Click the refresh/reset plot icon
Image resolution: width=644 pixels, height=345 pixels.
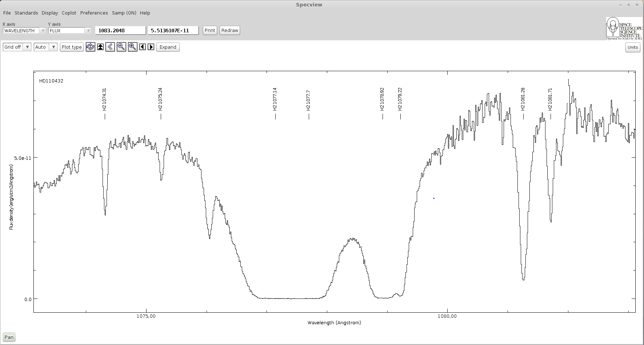point(90,47)
